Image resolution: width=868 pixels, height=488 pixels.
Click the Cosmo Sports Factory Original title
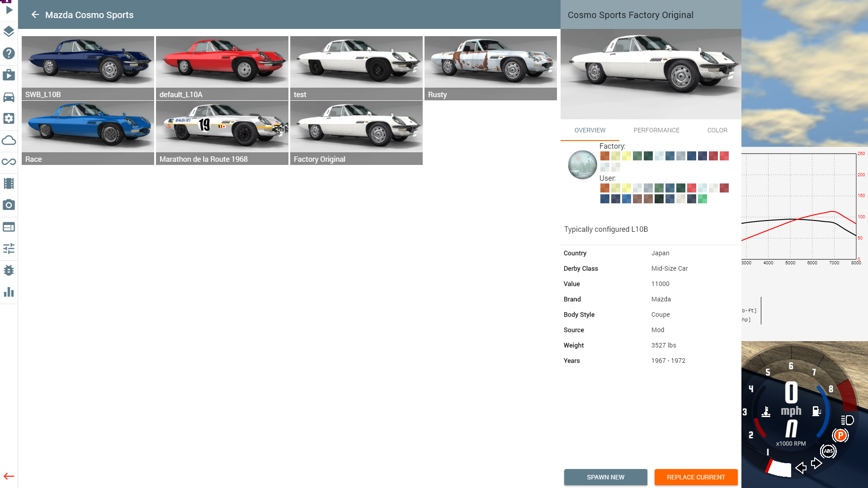click(x=631, y=15)
